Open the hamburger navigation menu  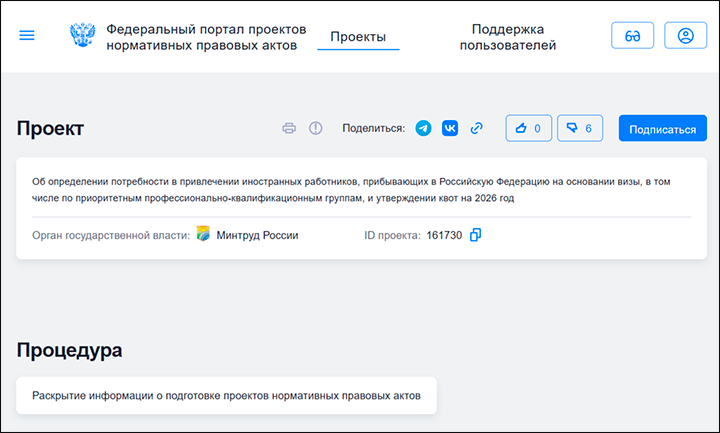click(27, 36)
